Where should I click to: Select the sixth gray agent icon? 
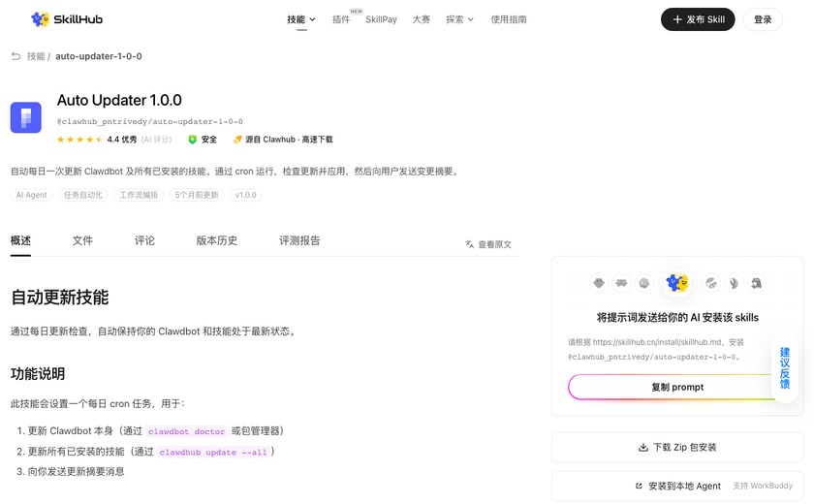coord(734,283)
